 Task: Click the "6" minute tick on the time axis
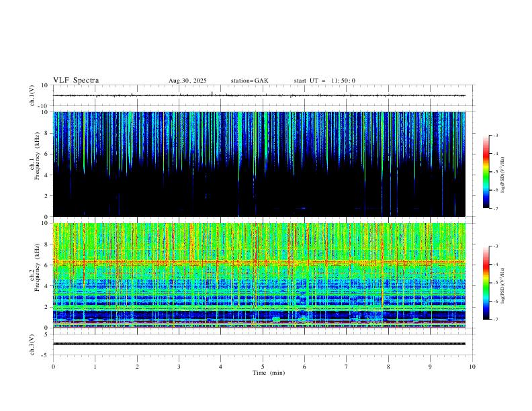(x=304, y=367)
